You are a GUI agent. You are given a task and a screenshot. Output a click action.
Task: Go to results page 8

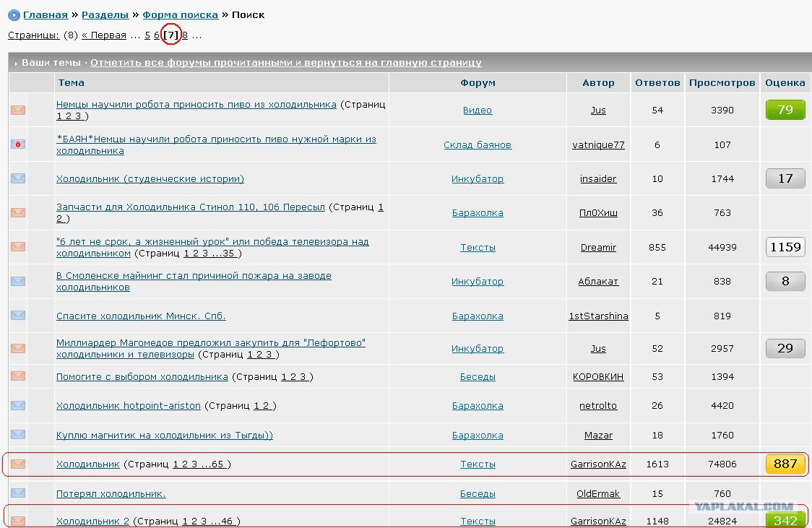tap(185, 35)
